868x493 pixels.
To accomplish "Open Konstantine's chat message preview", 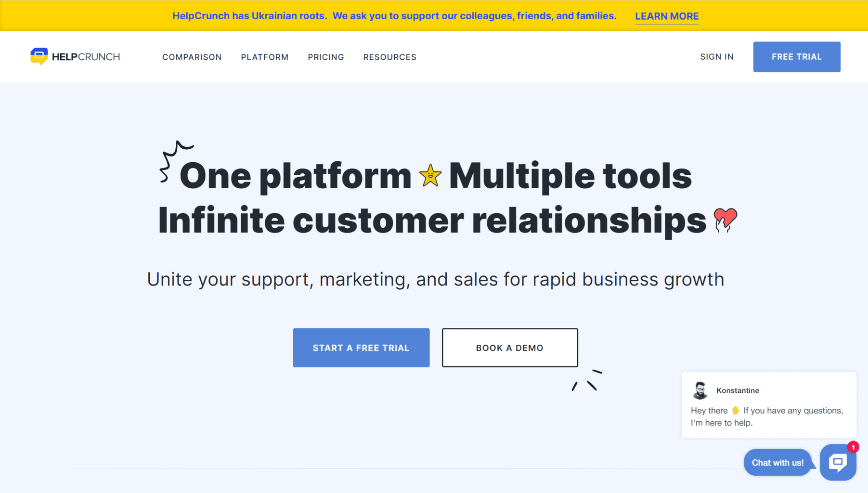I will [769, 405].
